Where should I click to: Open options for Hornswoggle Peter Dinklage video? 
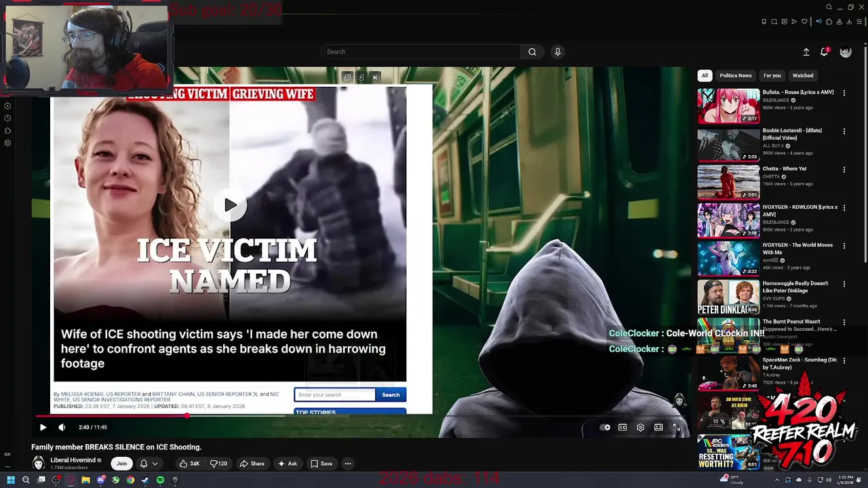tap(844, 284)
